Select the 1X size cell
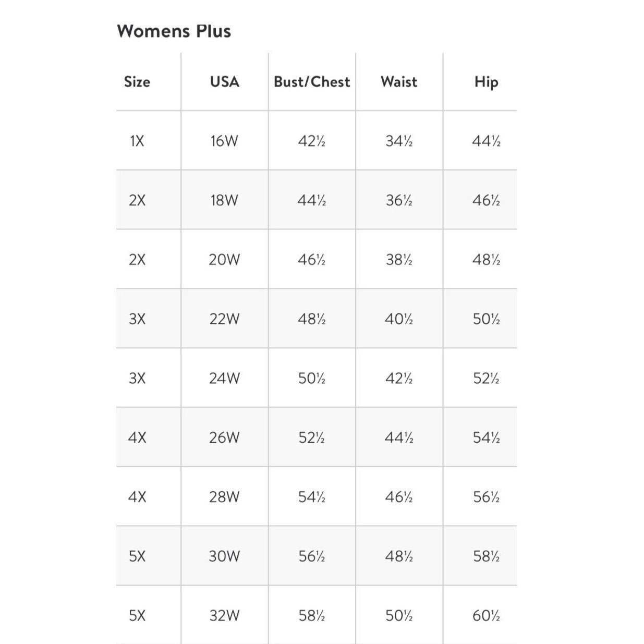 (137, 141)
